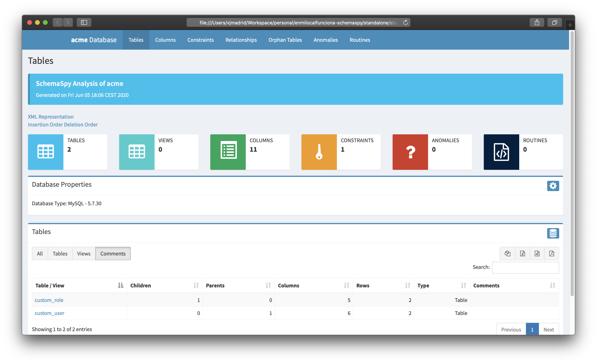Export tables list to Excel
Viewport: 597px width, 364px height.
[522, 253]
